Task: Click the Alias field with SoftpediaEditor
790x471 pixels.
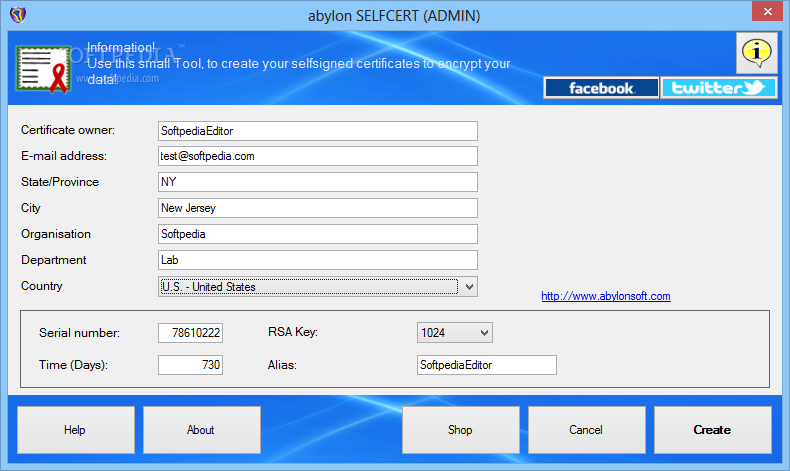Action: point(487,365)
